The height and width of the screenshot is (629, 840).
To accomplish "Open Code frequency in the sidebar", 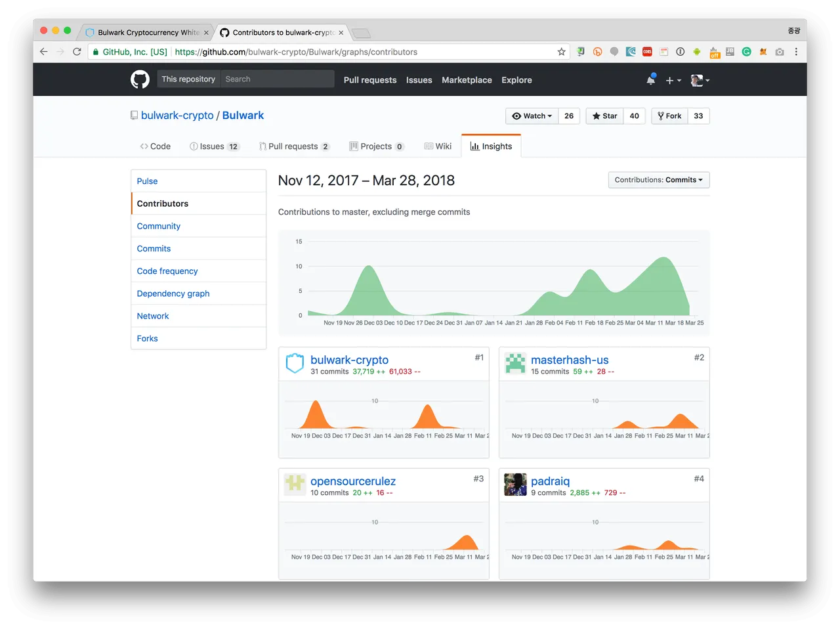I will pyautogui.click(x=199, y=271).
